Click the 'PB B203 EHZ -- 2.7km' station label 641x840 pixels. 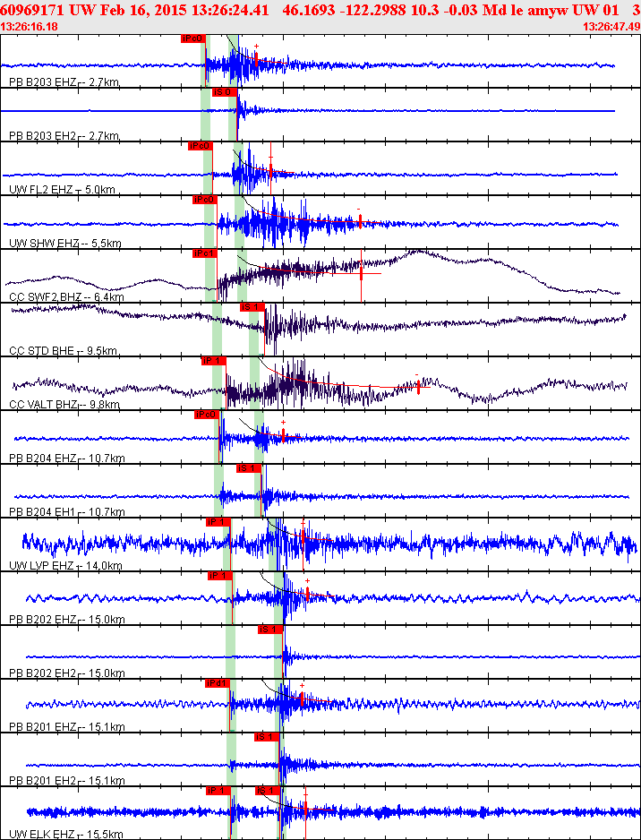[x=64, y=82]
